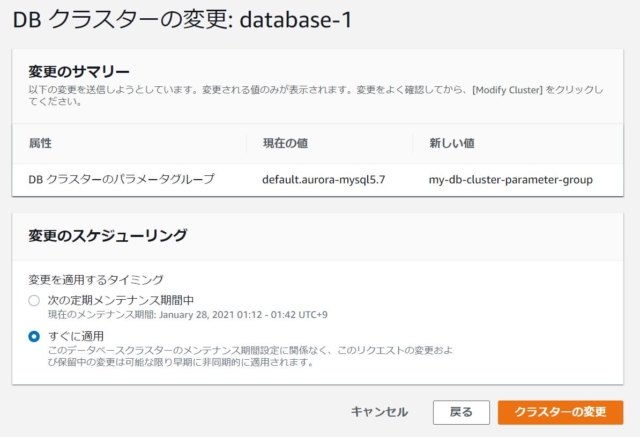Click the 新しい値 column header

pyautogui.click(x=452, y=143)
